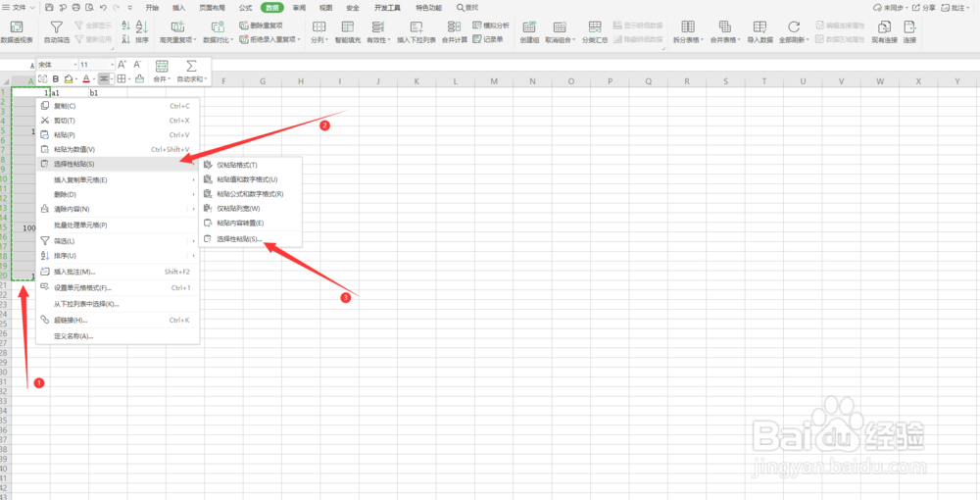Viewport: 980px width, 500px height.
Task: Switch to the 开发工具 ribbon tab
Action: (387, 8)
